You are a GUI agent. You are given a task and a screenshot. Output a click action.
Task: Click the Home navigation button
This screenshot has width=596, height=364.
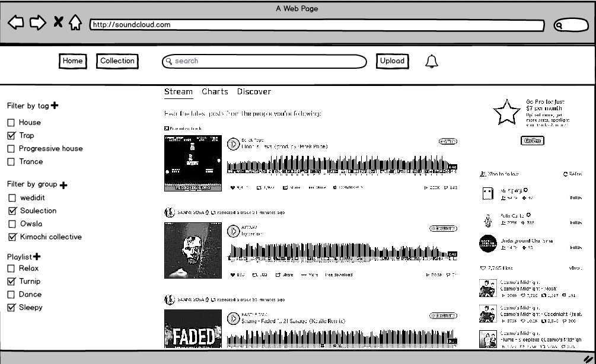72,61
